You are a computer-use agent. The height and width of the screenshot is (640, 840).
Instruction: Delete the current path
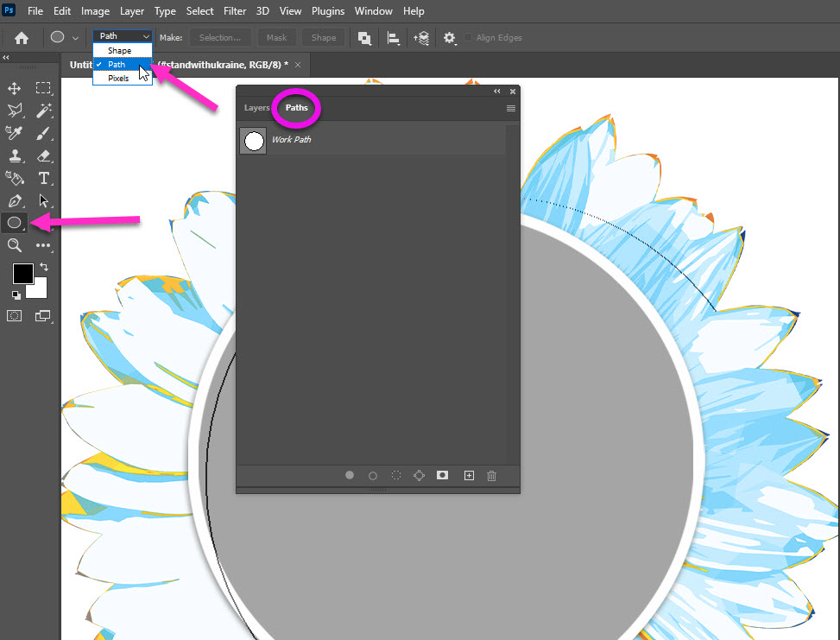pos(492,475)
